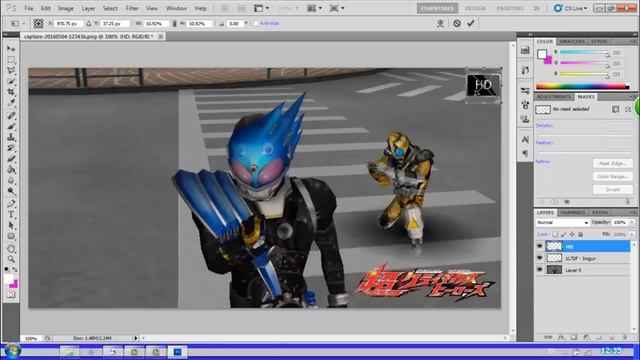Open the CS Live dropdown
Viewport: 640px width, 360px height.
pos(570,8)
